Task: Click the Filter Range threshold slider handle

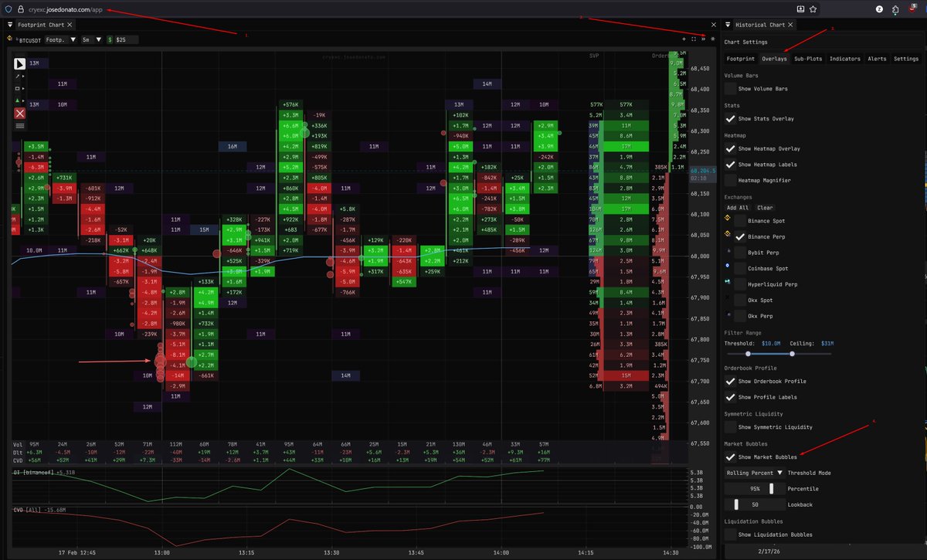Action: (746, 354)
